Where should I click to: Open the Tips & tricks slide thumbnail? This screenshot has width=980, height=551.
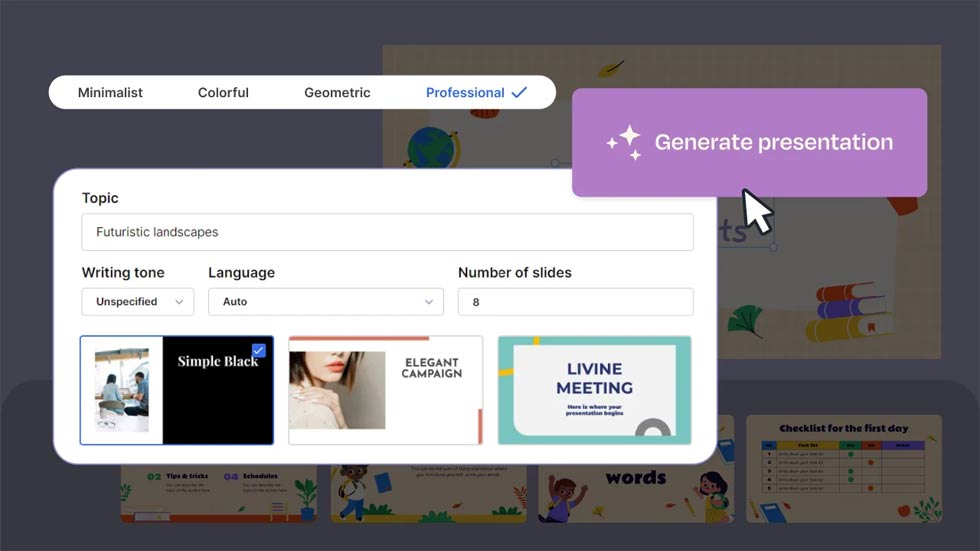click(x=219, y=493)
